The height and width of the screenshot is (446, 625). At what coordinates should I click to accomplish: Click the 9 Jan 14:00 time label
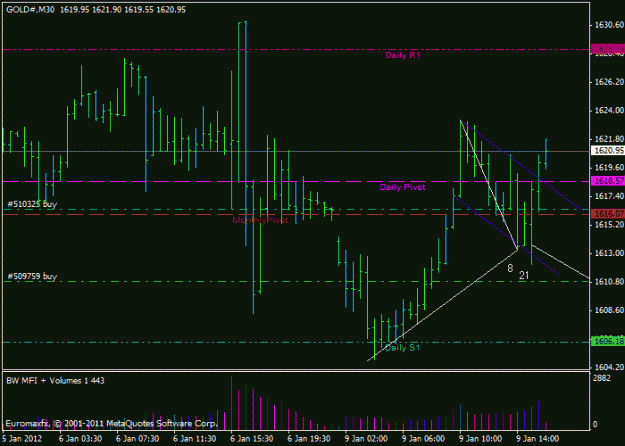[x=537, y=439]
